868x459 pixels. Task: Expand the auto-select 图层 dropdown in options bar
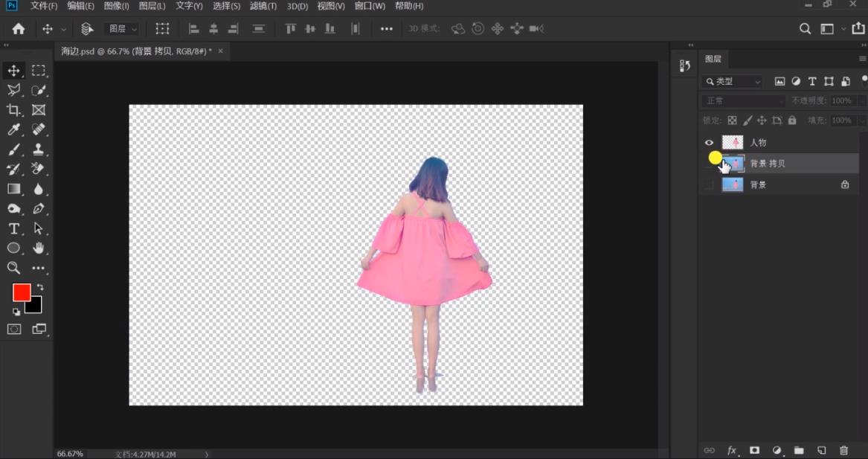click(x=123, y=29)
